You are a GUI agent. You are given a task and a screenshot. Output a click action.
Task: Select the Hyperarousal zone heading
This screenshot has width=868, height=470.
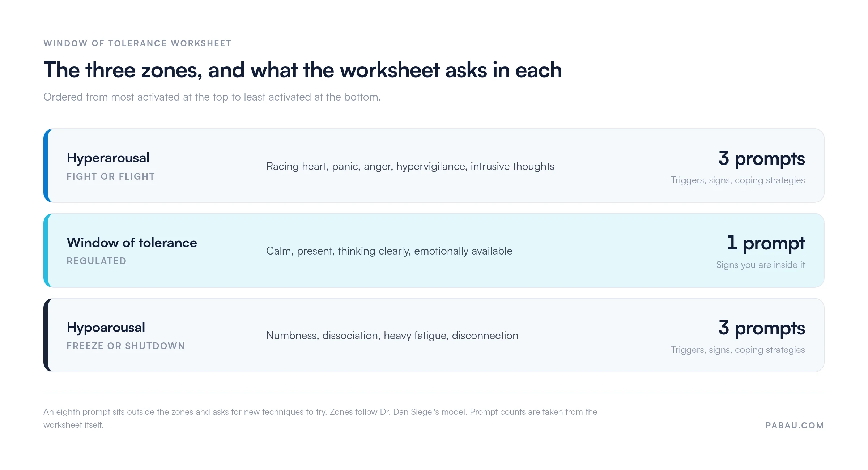[x=108, y=158]
